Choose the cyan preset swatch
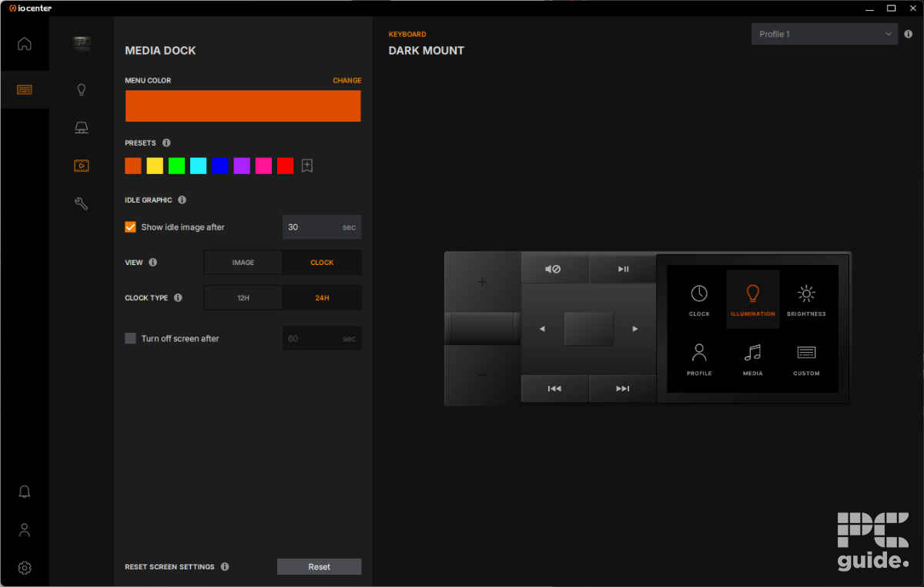The width and height of the screenshot is (924, 587). click(199, 166)
